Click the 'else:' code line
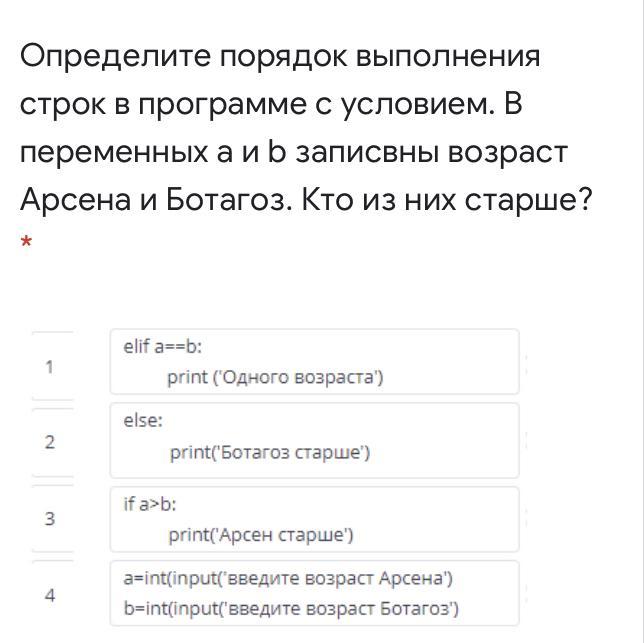Image resolution: width=644 pixels, height=643 pixels. (143, 420)
